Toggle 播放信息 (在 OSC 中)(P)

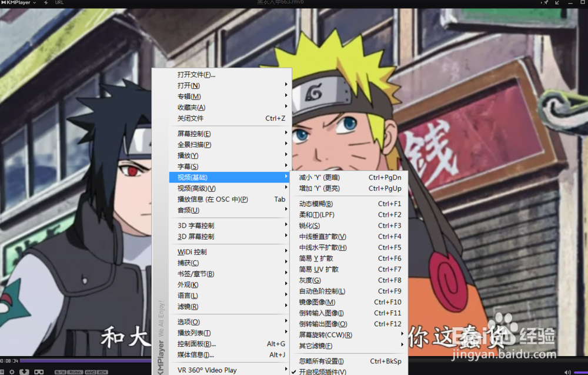pos(230,200)
